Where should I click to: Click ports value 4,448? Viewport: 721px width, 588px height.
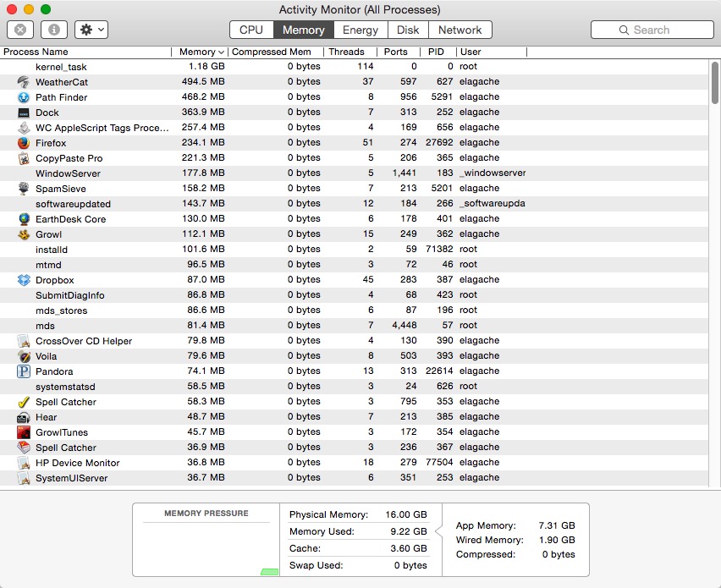(405, 325)
